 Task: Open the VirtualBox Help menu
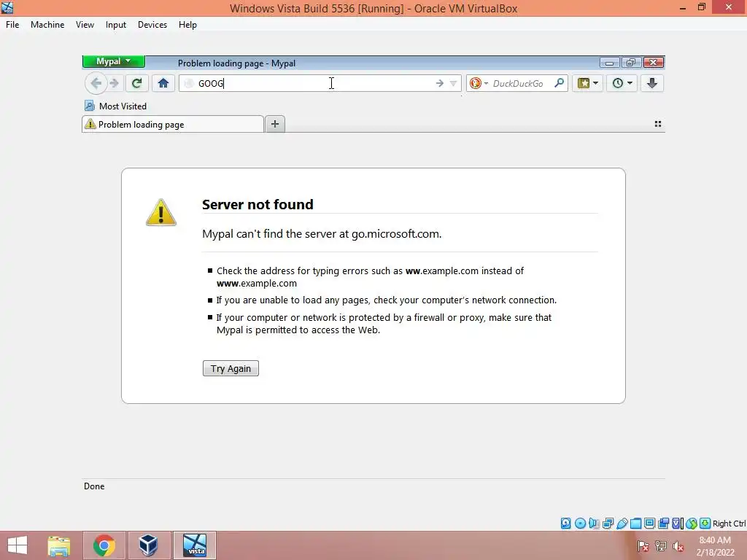pyautogui.click(x=187, y=25)
